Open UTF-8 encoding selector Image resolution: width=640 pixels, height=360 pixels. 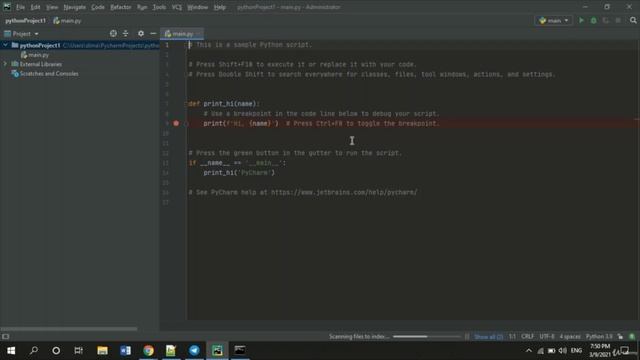click(547, 336)
